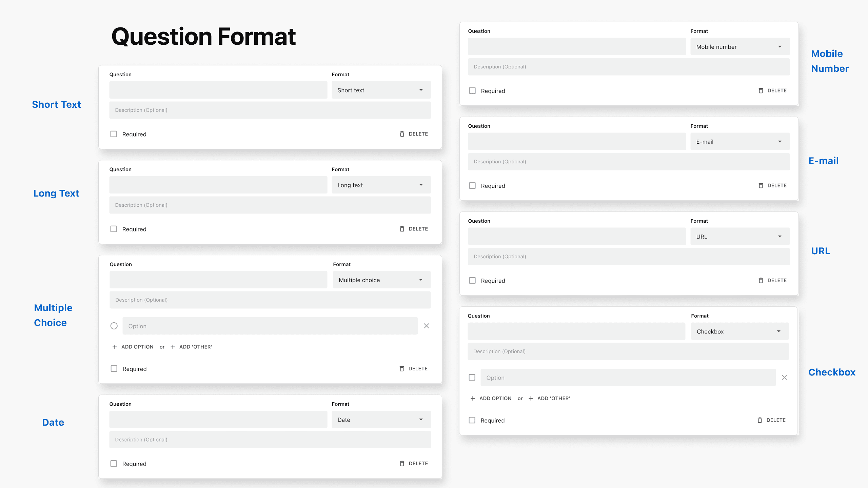Click trash icon in URL card

pos(761,280)
